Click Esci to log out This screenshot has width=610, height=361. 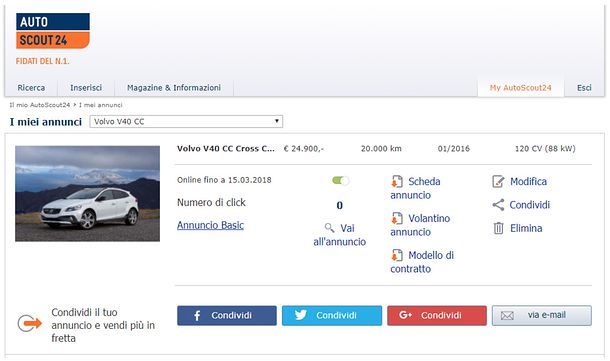click(584, 88)
